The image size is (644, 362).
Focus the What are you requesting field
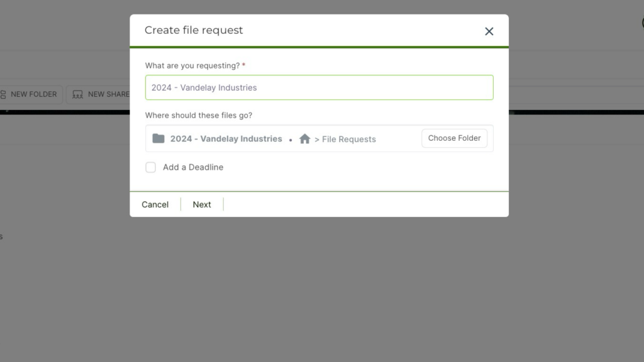click(319, 87)
